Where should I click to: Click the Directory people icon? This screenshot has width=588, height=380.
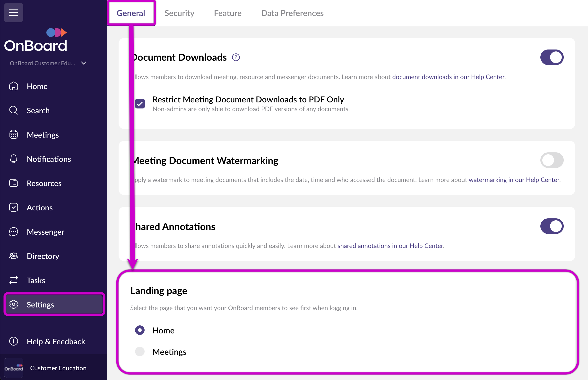14,256
